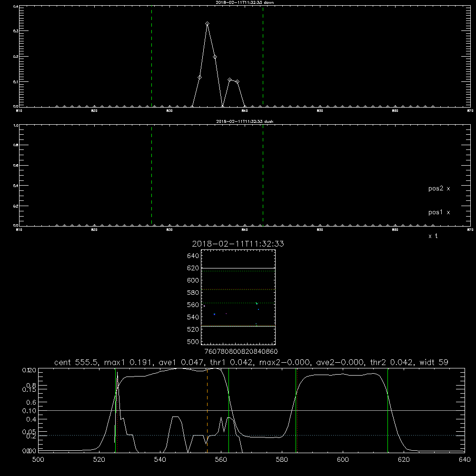
Task: Select 'thr1 0.042' in the stats line
Action: click(231, 362)
